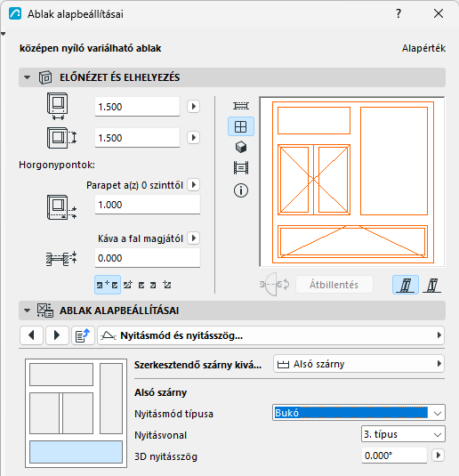Switch preview to 3D view icon
The width and height of the screenshot is (459, 476).
pos(241,147)
